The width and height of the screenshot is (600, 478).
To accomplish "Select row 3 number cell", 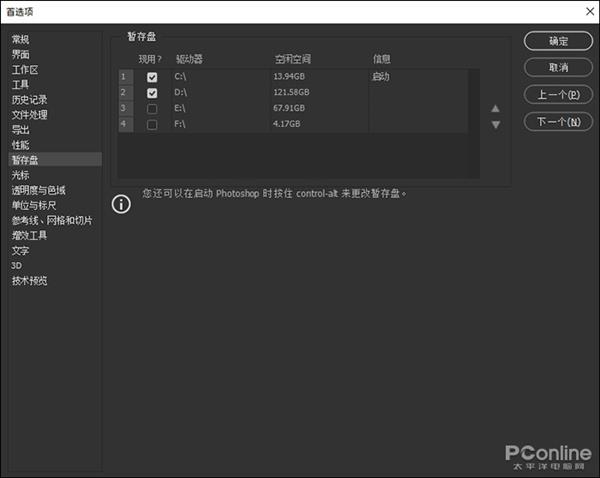I will pos(126,108).
